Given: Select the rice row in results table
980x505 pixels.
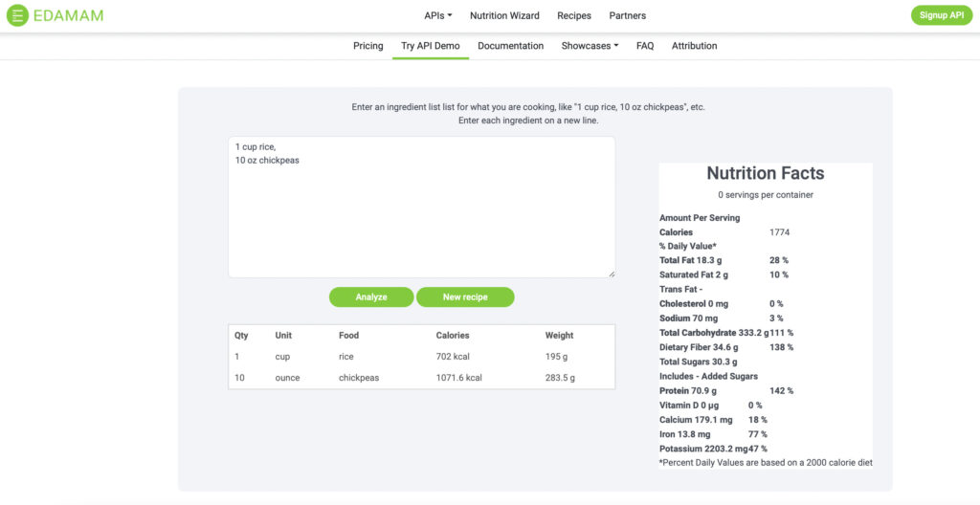Looking at the screenshot, I should (x=421, y=357).
